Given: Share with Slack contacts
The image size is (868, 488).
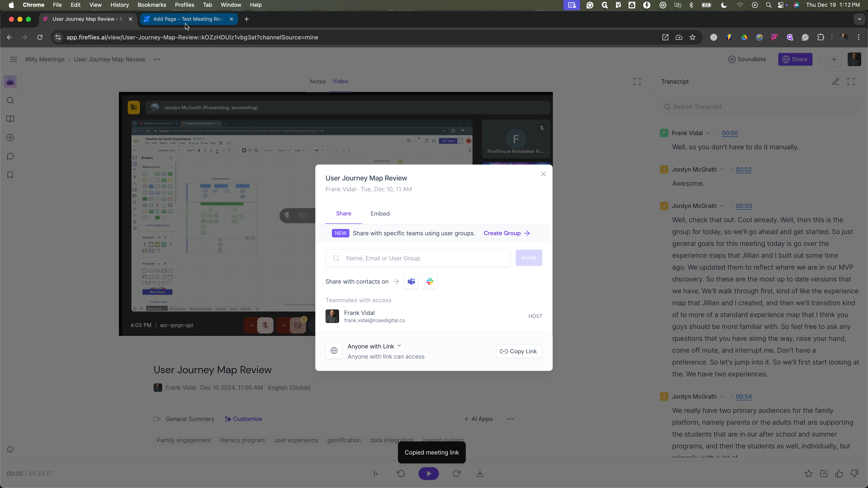Looking at the screenshot, I should pyautogui.click(x=430, y=281).
